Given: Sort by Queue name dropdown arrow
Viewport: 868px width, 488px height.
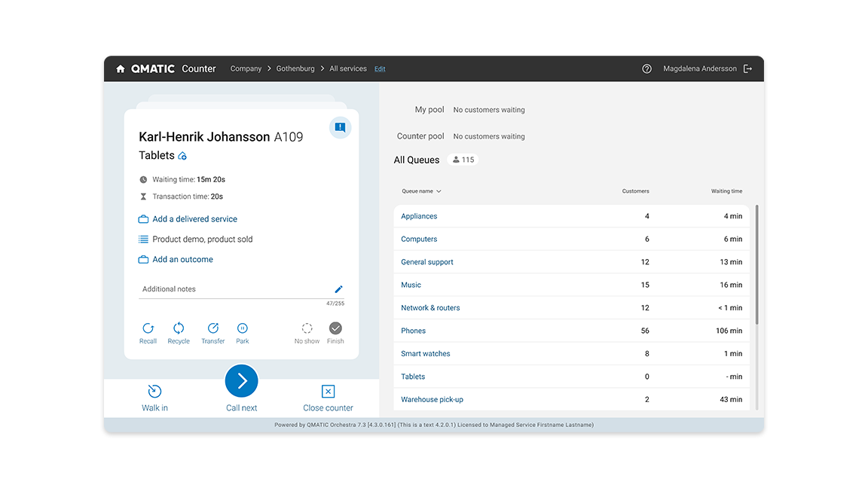Looking at the screenshot, I should click(439, 191).
